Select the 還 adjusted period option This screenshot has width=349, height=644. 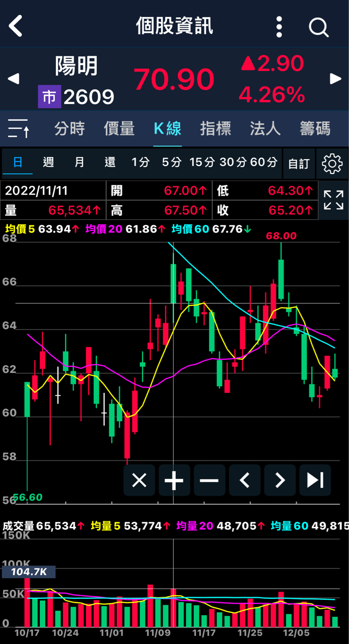coord(110,163)
